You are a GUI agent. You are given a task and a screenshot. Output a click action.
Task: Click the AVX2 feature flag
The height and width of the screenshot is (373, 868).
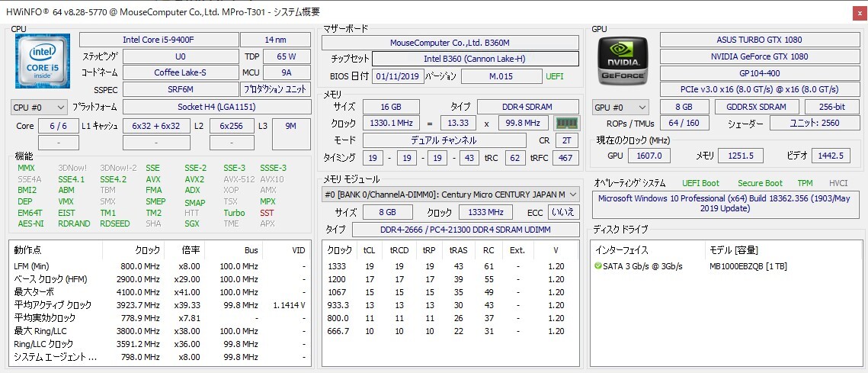pyautogui.click(x=194, y=179)
